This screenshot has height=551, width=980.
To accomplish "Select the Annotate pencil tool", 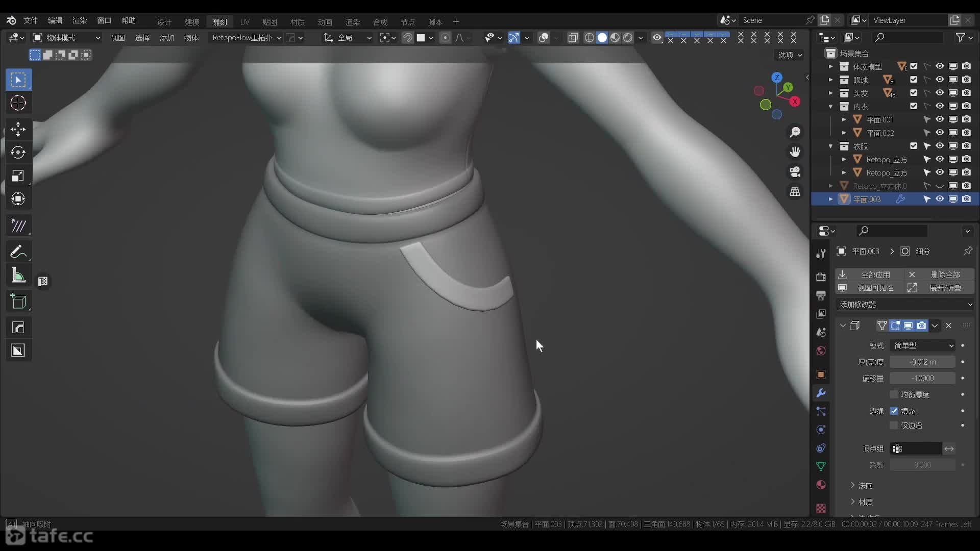I will (18, 252).
